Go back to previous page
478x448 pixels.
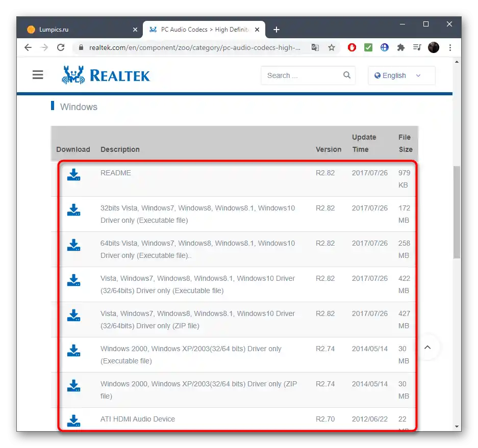point(28,47)
